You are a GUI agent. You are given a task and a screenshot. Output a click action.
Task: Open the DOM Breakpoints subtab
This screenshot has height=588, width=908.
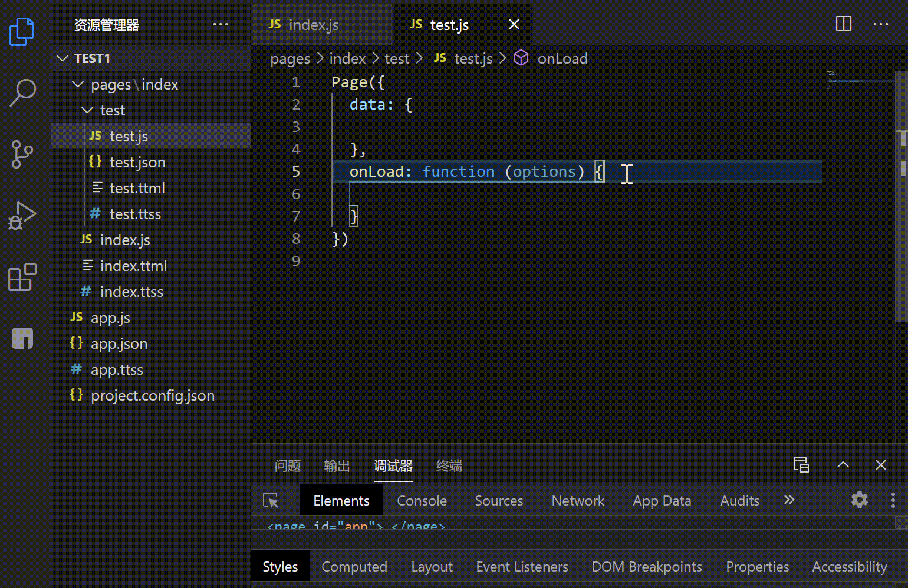[x=647, y=566]
